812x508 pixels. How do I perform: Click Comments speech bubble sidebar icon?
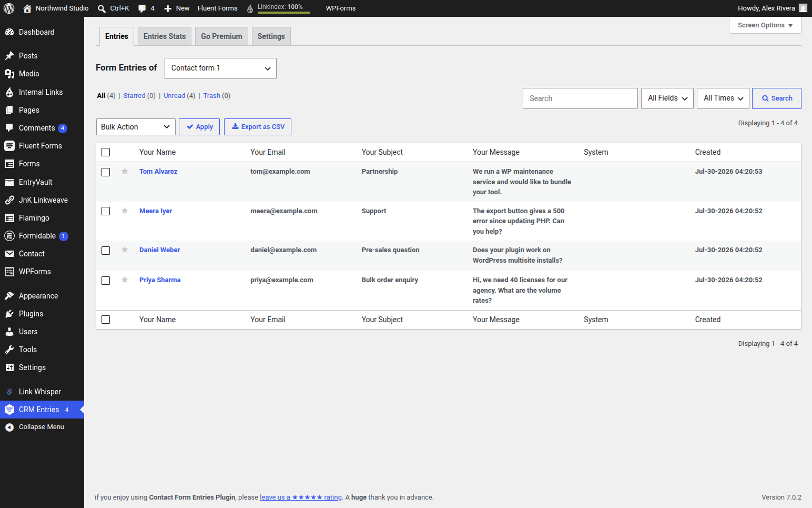[9, 128]
